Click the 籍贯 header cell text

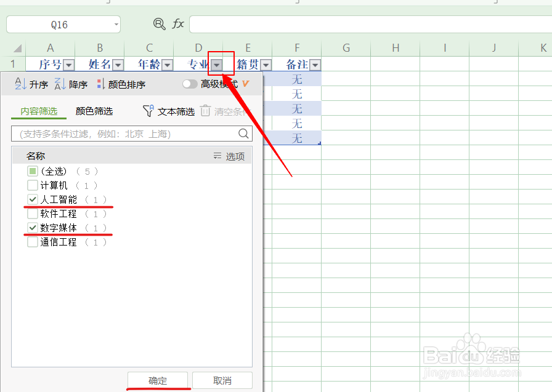pos(248,65)
